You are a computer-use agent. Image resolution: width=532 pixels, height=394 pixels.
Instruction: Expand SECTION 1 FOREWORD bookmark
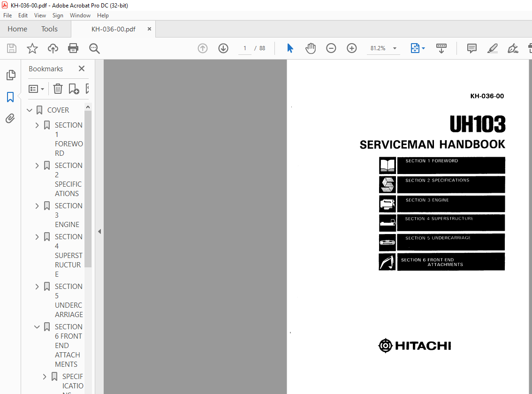(37, 125)
